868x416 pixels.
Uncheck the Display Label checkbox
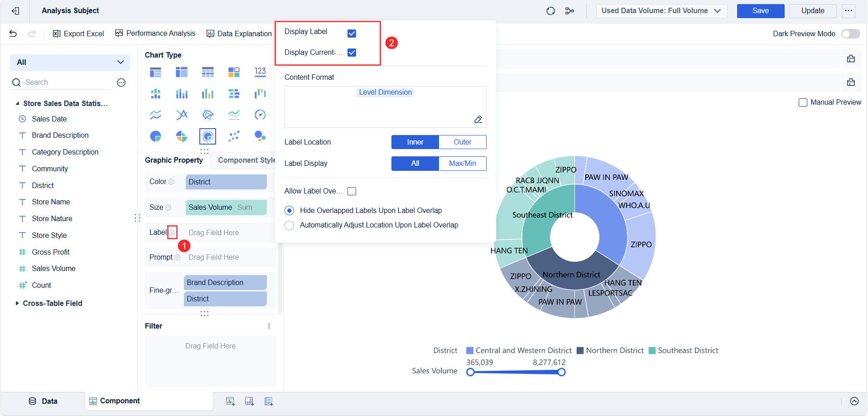point(352,33)
